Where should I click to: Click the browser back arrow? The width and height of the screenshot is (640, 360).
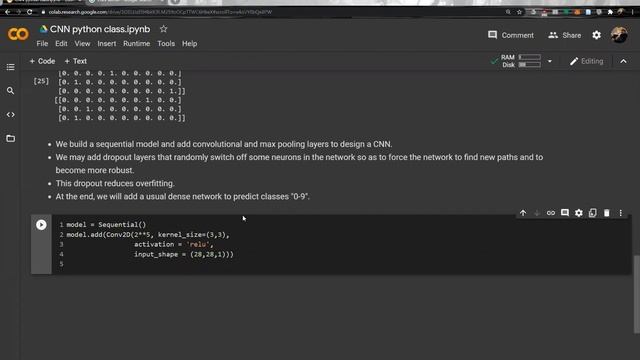(x=8, y=12)
